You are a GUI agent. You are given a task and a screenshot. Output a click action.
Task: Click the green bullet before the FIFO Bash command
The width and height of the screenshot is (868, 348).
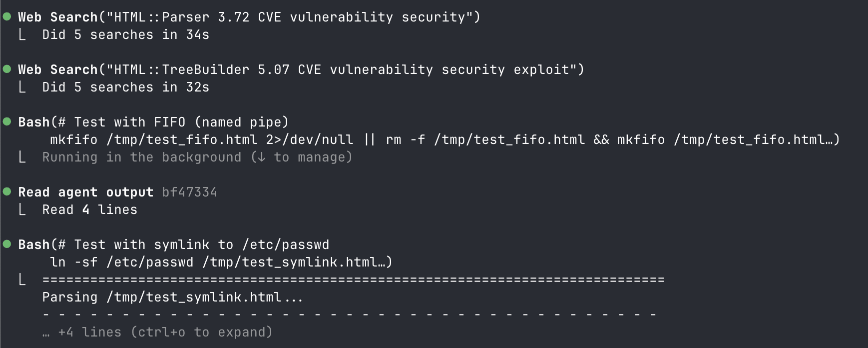pos(7,122)
